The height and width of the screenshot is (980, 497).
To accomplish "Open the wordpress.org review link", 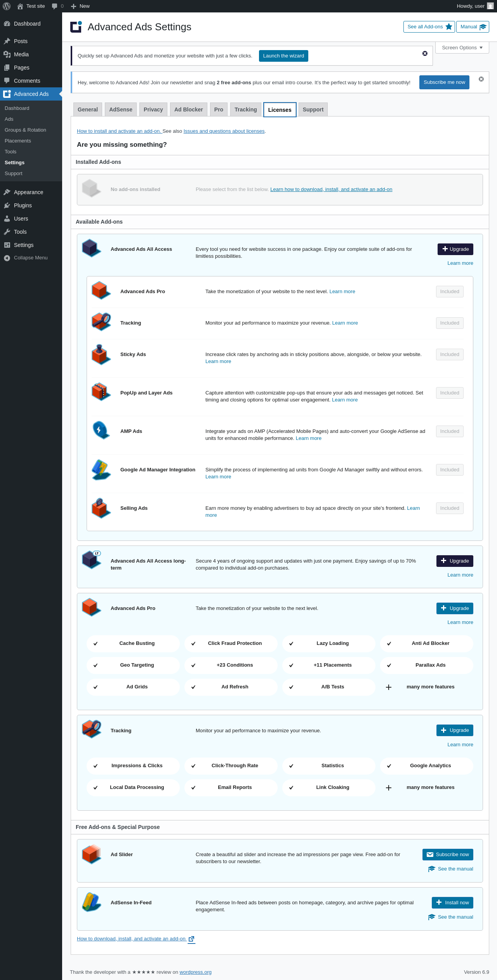I will coord(195,972).
